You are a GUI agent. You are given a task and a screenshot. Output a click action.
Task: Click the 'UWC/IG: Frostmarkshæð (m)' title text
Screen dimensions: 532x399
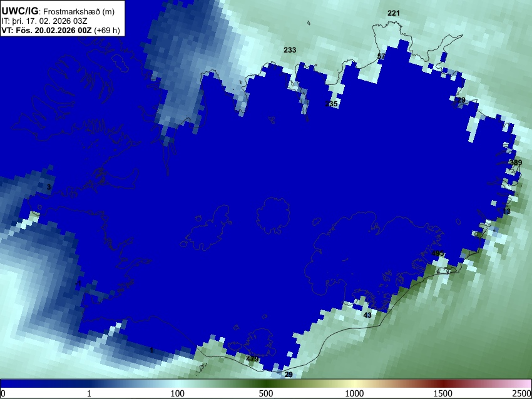click(x=58, y=11)
